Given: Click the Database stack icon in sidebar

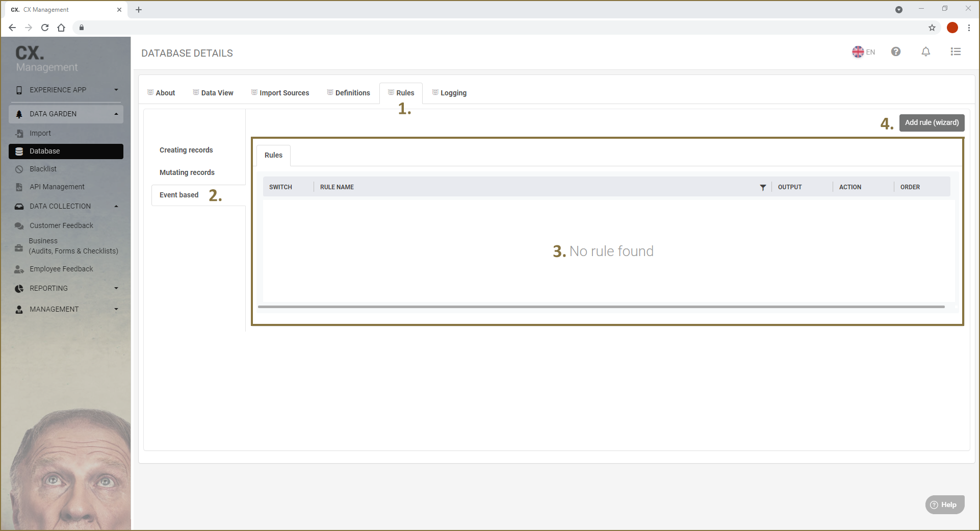Looking at the screenshot, I should (x=19, y=151).
